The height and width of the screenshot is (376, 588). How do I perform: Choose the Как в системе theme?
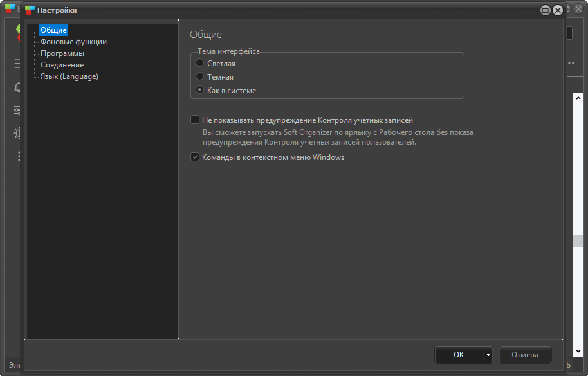200,91
